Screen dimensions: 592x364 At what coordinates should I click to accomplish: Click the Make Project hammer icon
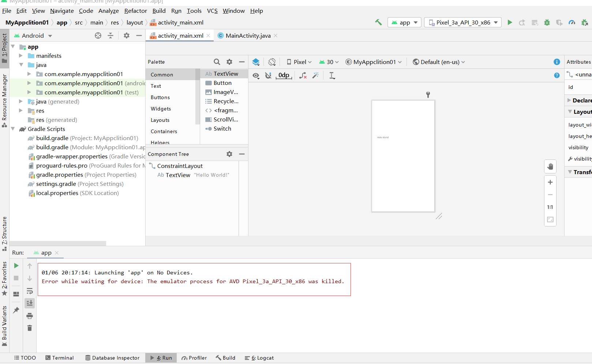[378, 22]
